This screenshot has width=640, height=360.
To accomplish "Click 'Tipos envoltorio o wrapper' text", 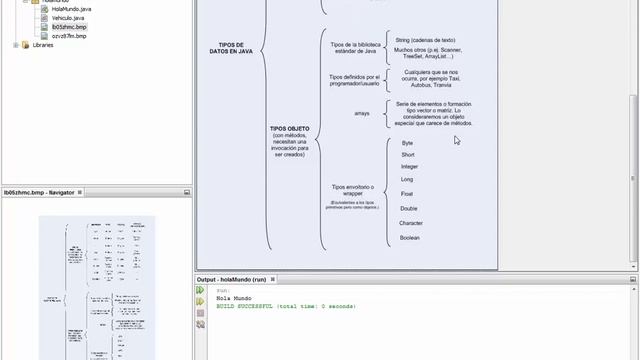I will click(353, 190).
